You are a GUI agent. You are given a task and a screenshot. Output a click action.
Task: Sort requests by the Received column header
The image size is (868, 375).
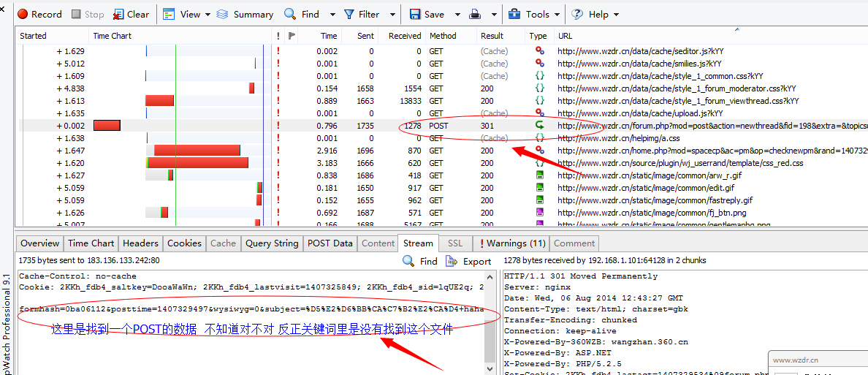(404, 36)
